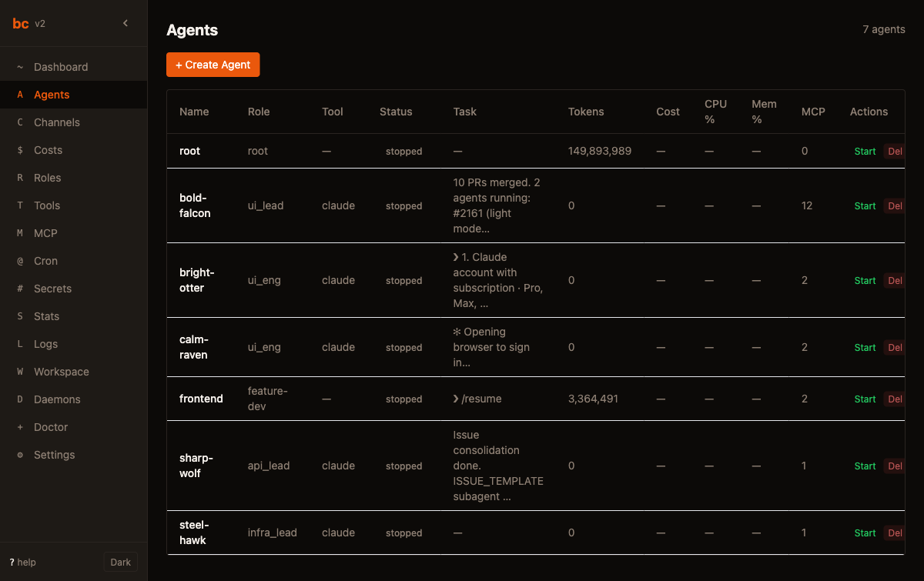Click the help link
The image size is (924, 581).
pos(23,563)
